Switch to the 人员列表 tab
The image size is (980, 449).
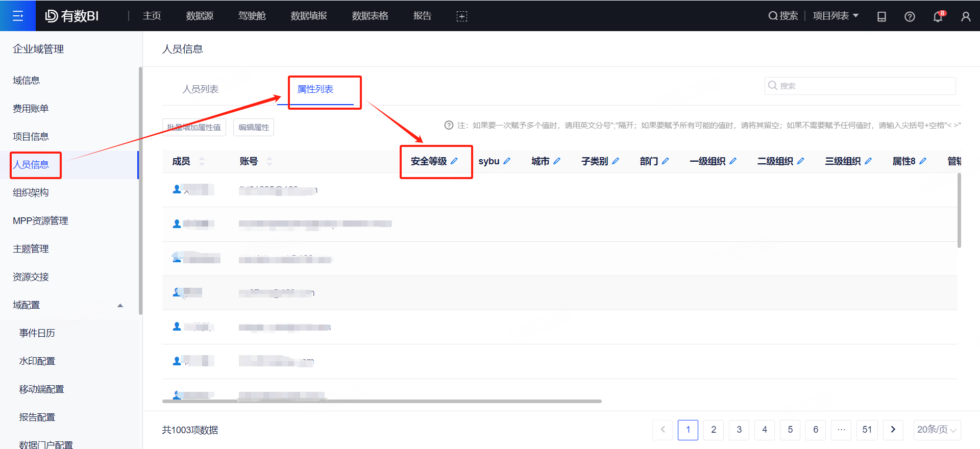(201, 89)
